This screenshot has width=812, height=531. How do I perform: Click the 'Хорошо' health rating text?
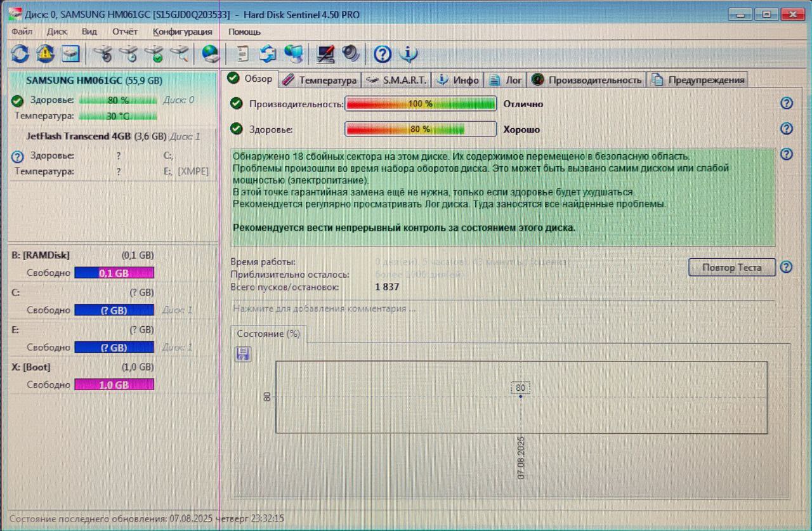point(521,129)
